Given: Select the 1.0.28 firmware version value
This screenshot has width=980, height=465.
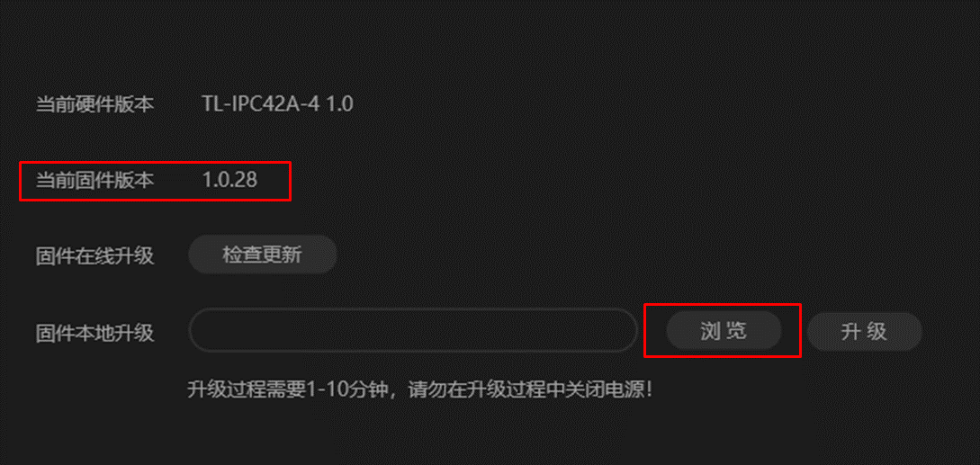Looking at the screenshot, I should [x=230, y=181].
